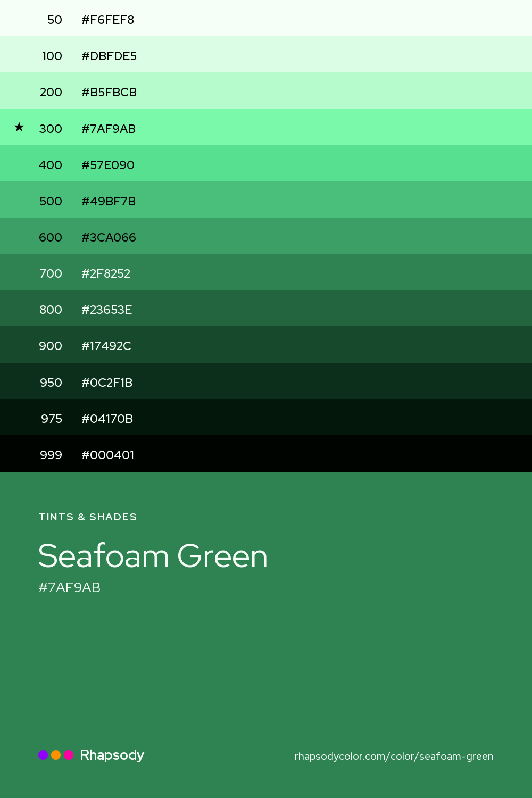
Task: Click hex code #7AF9AB in row 300
Action: tap(109, 129)
